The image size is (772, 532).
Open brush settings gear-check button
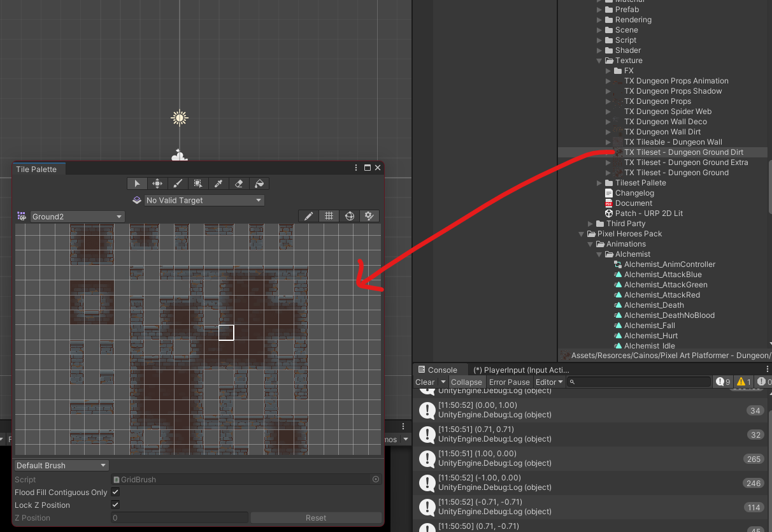point(369,216)
